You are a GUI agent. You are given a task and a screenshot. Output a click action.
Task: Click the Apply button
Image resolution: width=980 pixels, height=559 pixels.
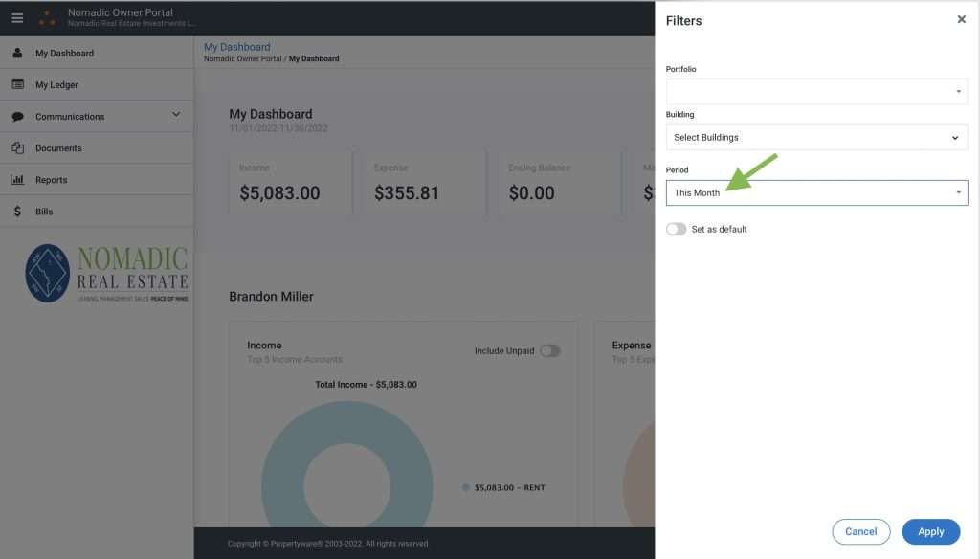click(x=930, y=532)
